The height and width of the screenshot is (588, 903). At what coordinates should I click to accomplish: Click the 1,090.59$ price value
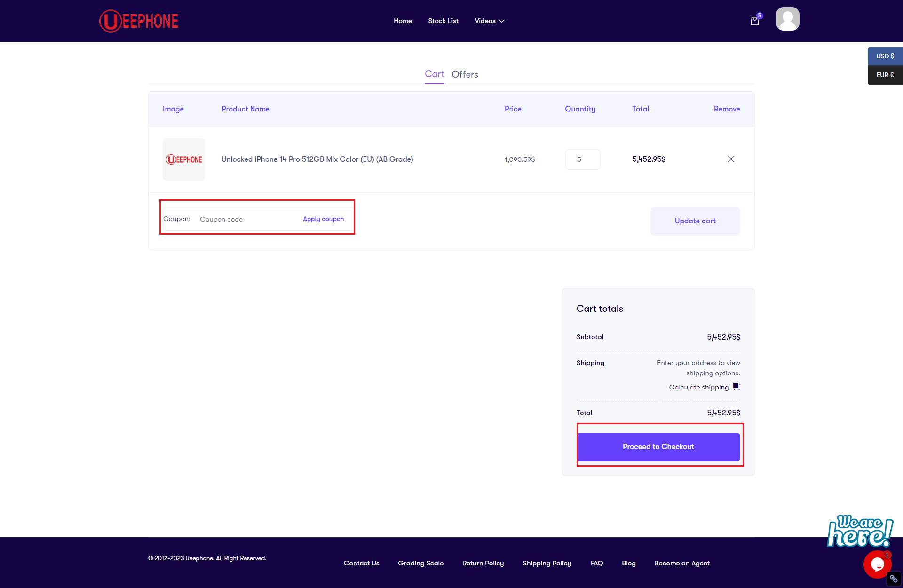point(520,159)
